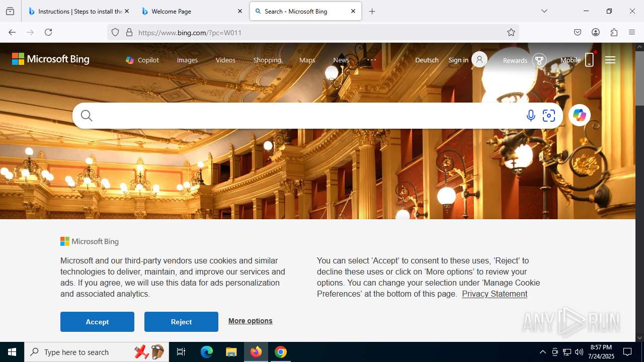This screenshot has height=362, width=644.
Task: Open Task View on taskbar
Action: pos(181,352)
